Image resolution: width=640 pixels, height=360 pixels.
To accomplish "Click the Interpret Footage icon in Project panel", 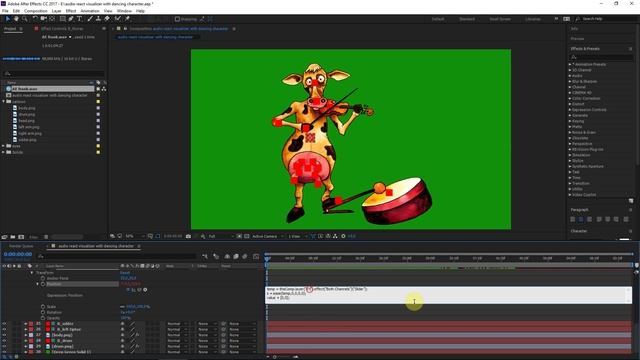I will coord(4,237).
